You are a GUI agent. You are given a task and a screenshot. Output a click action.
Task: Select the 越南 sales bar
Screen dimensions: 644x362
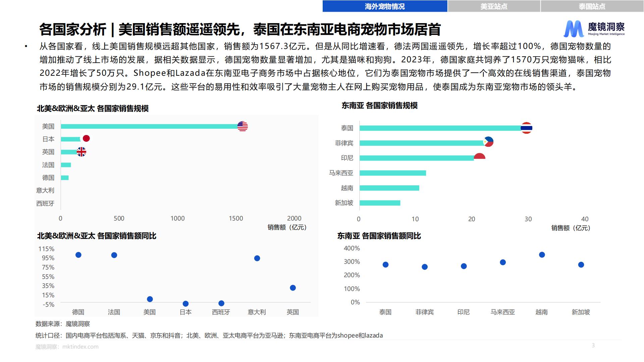[x=389, y=188]
